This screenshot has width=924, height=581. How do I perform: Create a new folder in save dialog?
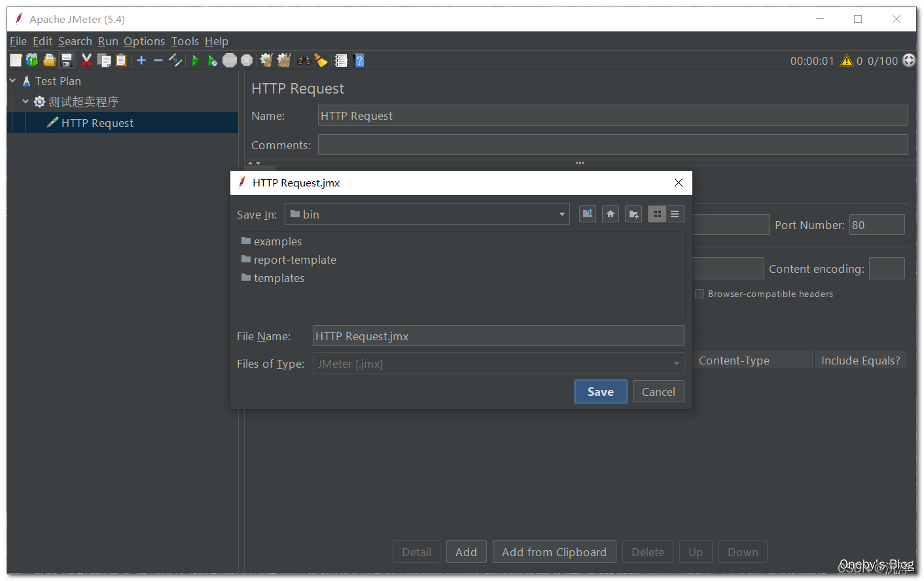click(x=633, y=214)
